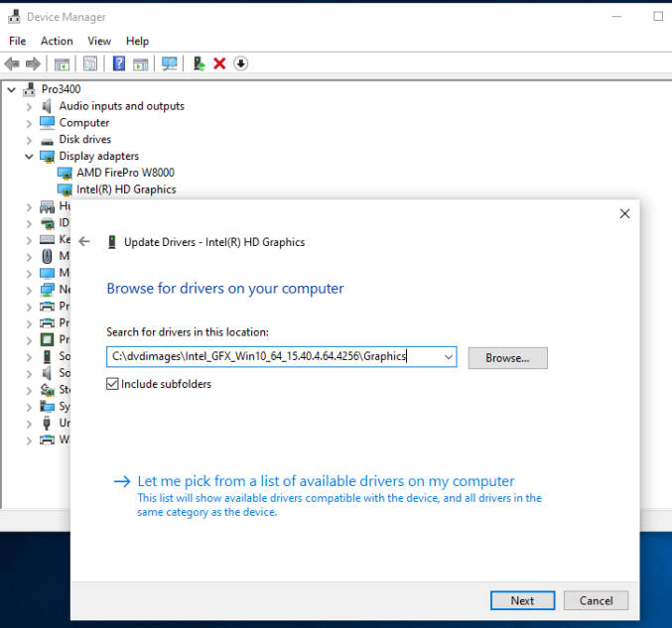Click the Back arrow toolbar icon
The image size is (672, 628).
(12, 63)
